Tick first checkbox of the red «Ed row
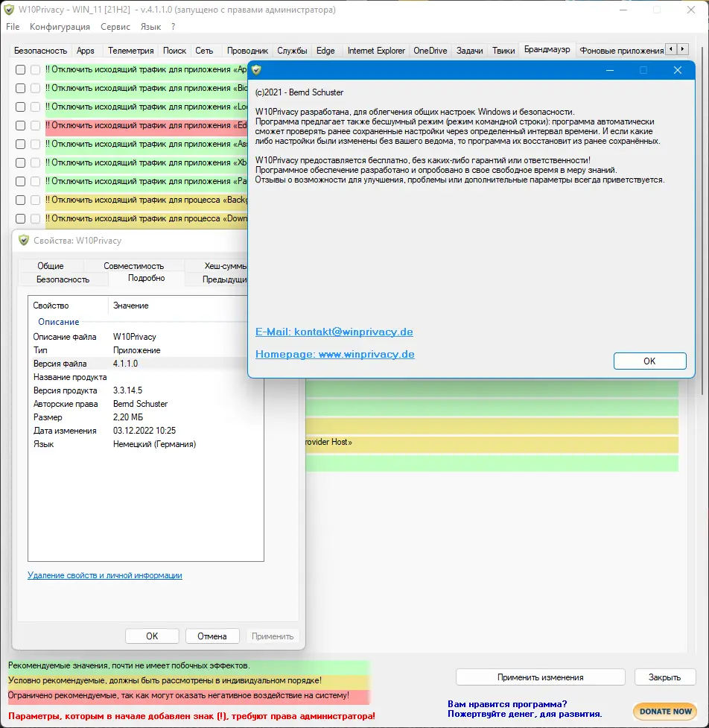Image resolution: width=709 pixels, height=728 pixels. click(x=20, y=125)
